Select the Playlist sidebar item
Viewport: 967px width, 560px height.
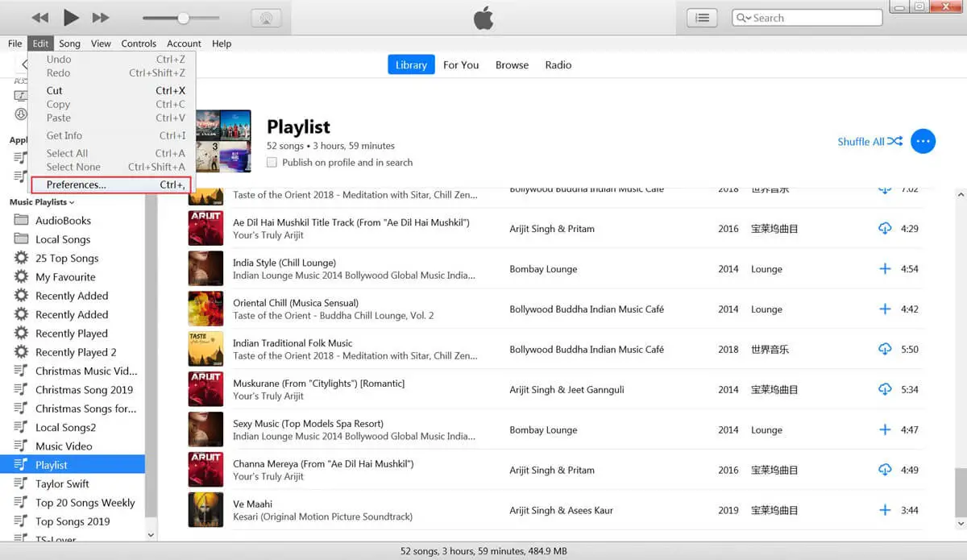pos(73,465)
